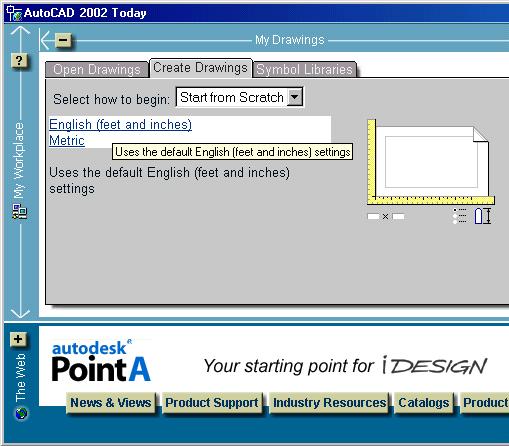The width and height of the screenshot is (509, 446).
Task: Open help with the question mark button
Action: tap(19, 61)
